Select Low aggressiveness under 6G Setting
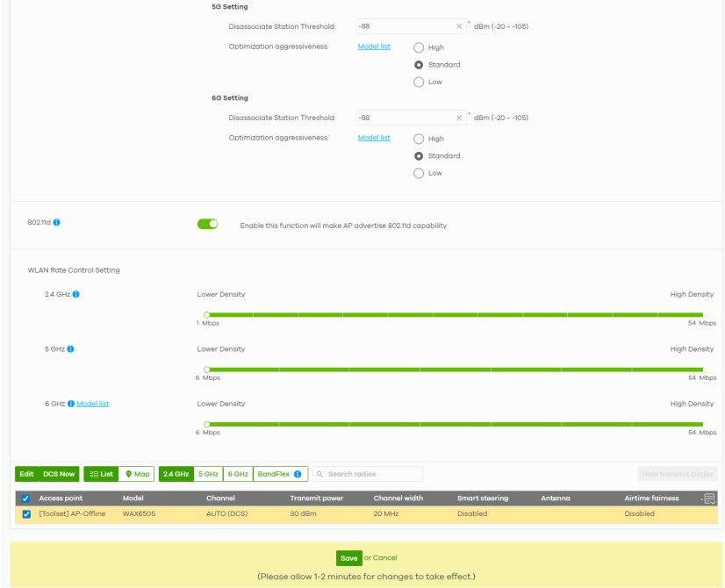This screenshot has height=588, width=725. pyautogui.click(x=419, y=173)
